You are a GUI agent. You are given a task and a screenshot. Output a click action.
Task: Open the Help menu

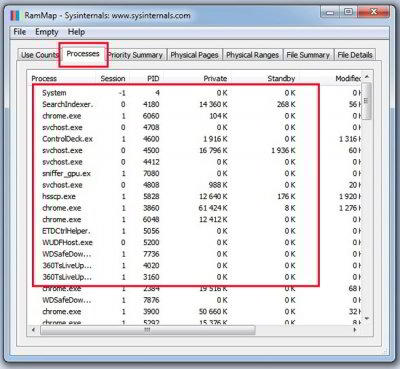click(x=76, y=32)
